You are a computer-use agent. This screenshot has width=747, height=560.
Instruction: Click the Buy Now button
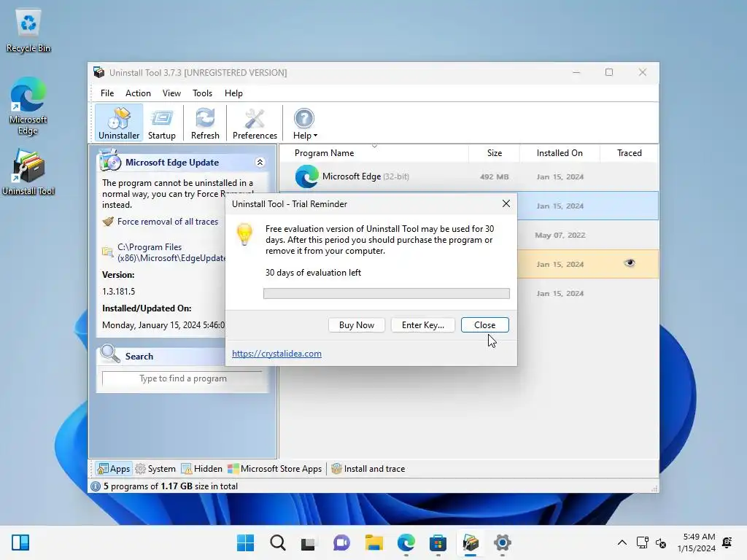point(356,324)
